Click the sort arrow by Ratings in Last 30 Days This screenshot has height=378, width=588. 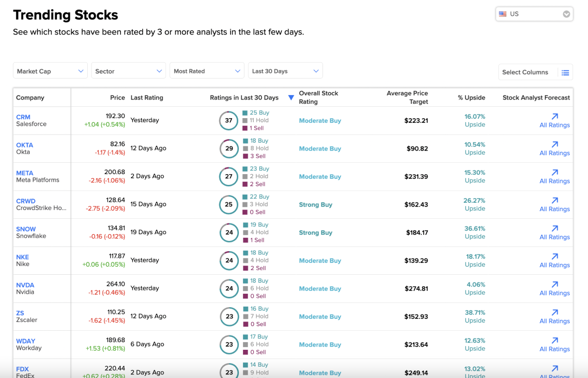[x=291, y=98]
